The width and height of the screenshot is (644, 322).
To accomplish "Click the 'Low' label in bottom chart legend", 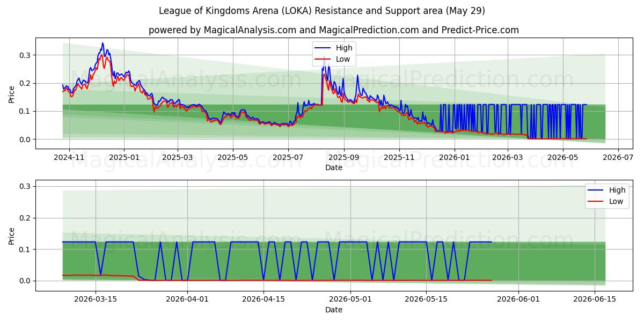I will 616,201.
